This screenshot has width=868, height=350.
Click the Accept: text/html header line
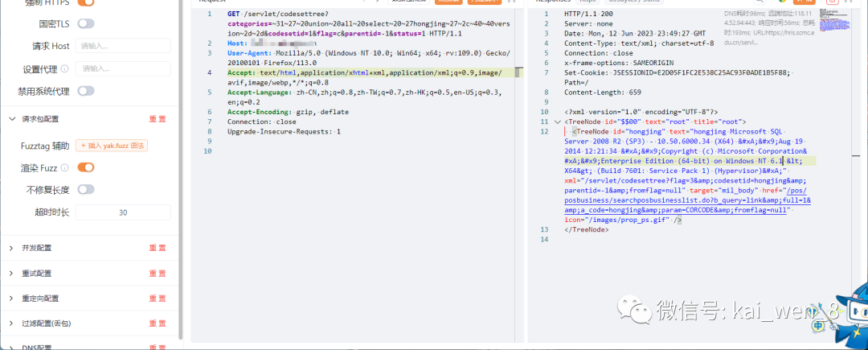click(x=365, y=77)
